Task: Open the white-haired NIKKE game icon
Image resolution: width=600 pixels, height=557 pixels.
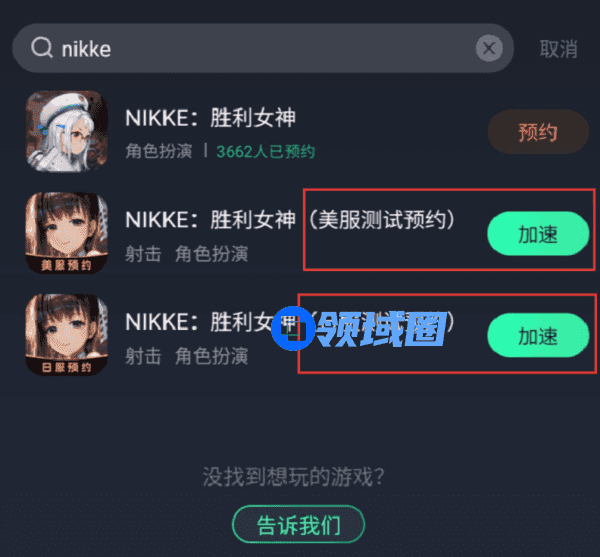Action: pyautogui.click(x=67, y=131)
